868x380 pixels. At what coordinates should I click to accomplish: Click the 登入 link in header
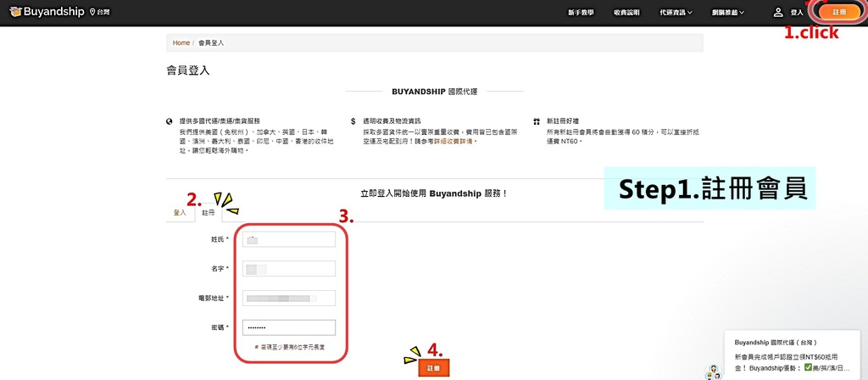point(797,12)
